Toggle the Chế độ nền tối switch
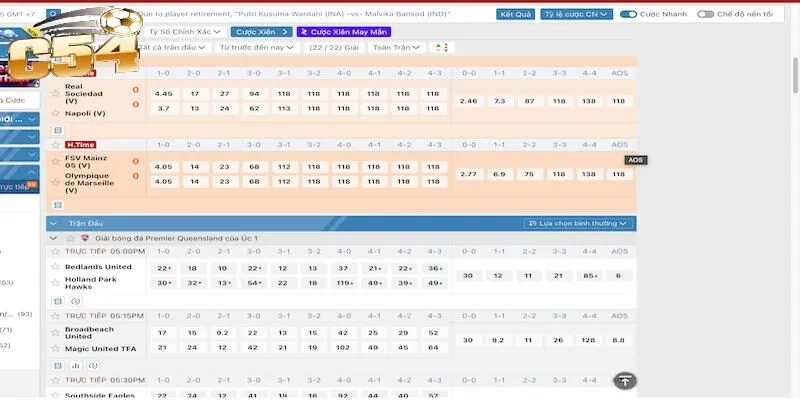800x400 pixels. [x=706, y=15]
